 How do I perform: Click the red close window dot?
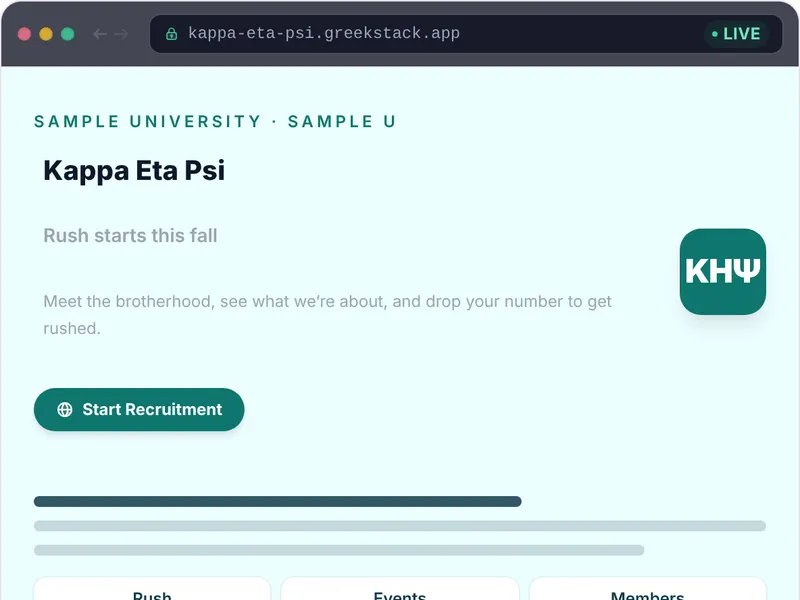(24, 34)
